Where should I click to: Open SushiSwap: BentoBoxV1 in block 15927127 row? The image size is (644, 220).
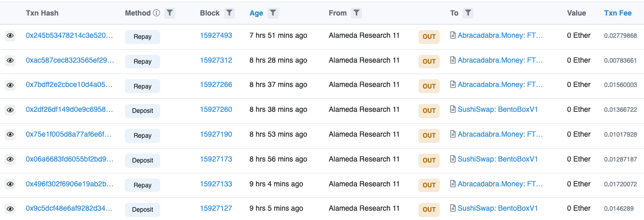498,209
